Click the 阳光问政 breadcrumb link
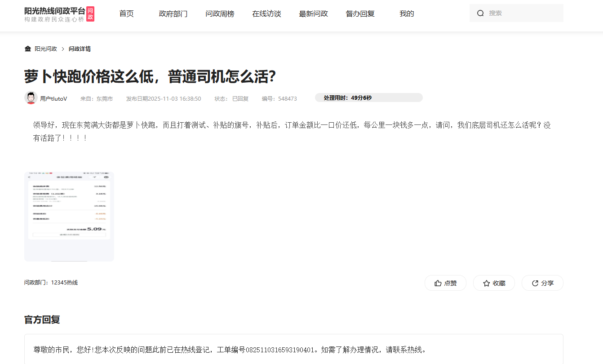The image size is (603, 364). (46, 49)
